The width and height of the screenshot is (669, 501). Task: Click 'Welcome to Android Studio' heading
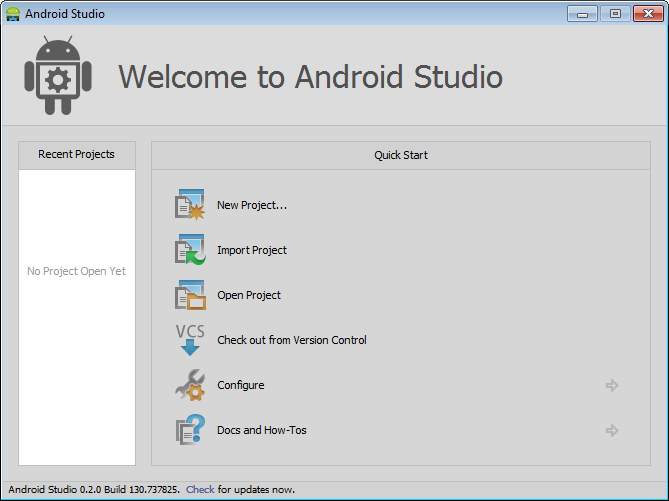pyautogui.click(x=311, y=77)
